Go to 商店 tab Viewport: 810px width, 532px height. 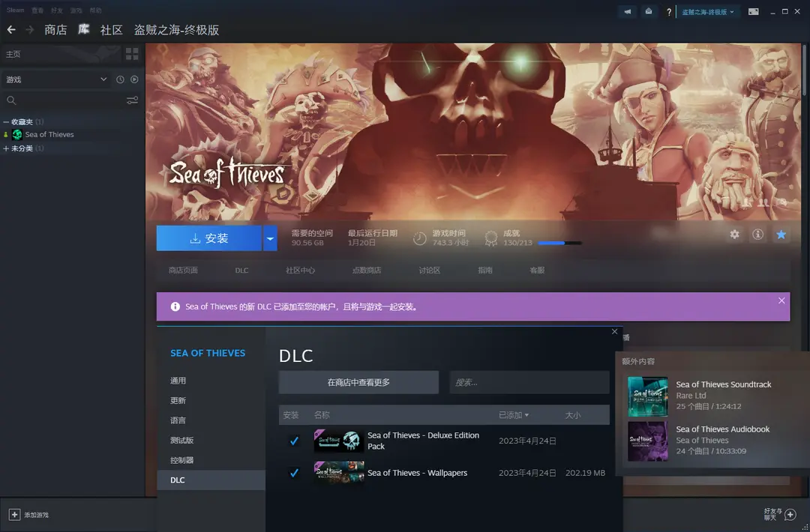[55, 30]
